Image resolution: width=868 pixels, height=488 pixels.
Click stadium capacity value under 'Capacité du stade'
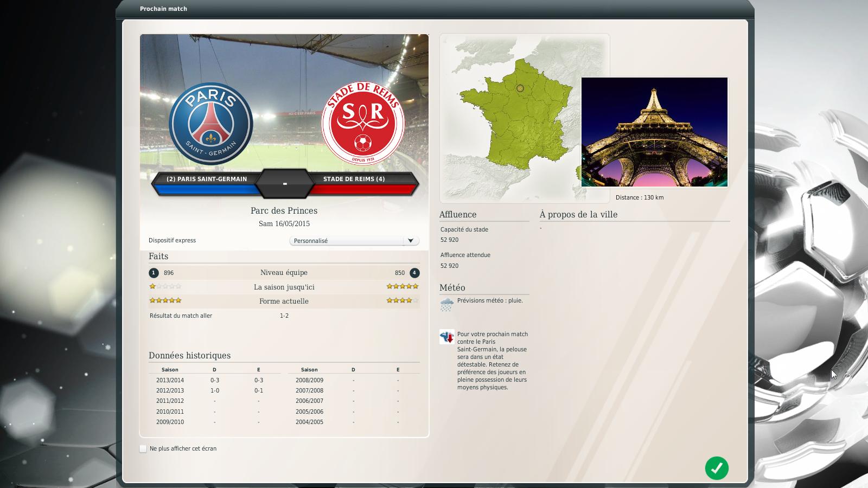(449, 240)
